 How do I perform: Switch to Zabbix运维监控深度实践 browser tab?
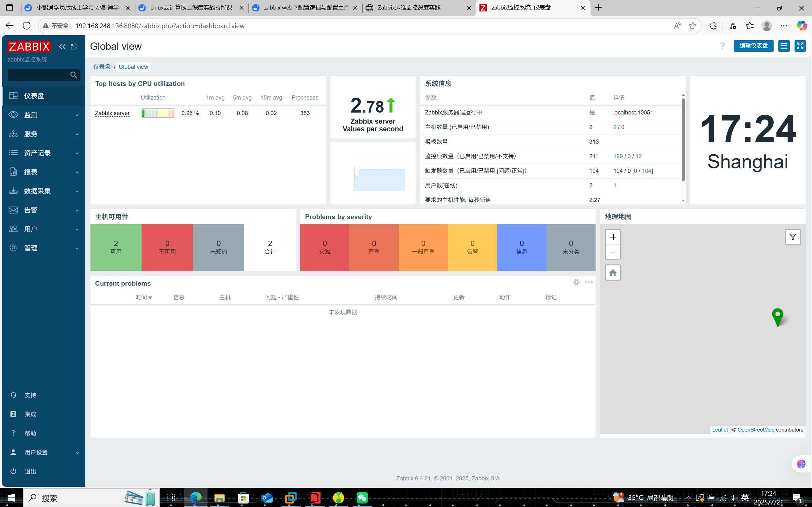(419, 8)
